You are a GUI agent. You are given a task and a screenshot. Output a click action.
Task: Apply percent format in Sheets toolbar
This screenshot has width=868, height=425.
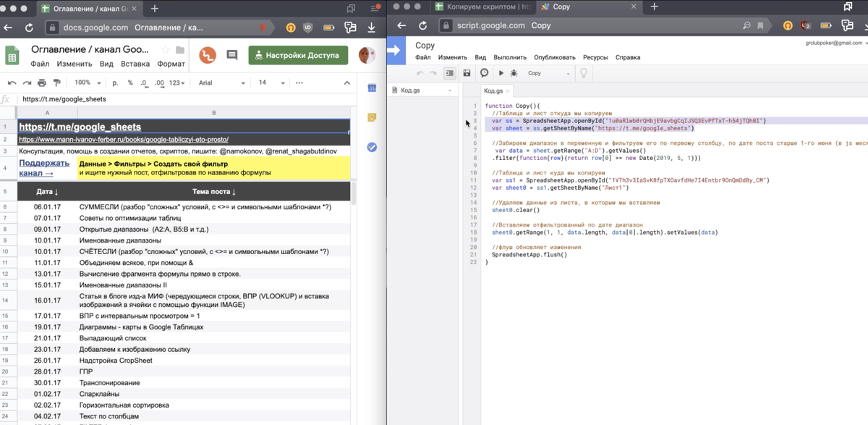click(x=129, y=83)
